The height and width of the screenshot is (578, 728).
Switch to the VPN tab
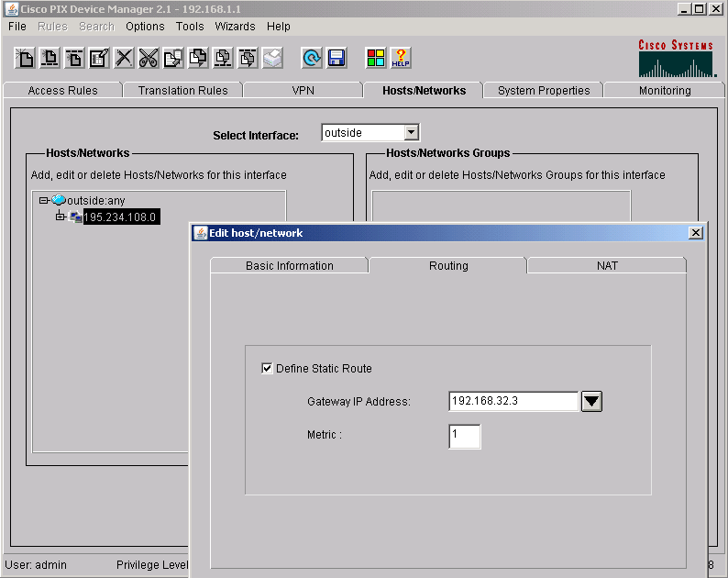click(303, 90)
